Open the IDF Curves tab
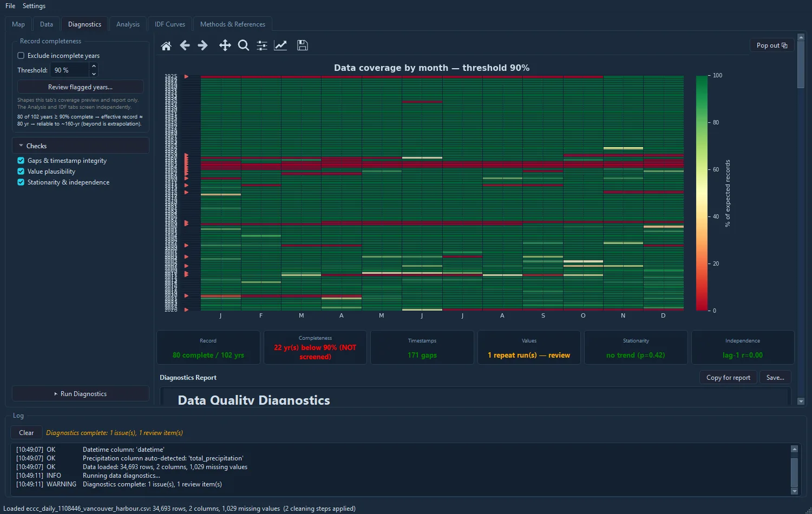 click(170, 24)
